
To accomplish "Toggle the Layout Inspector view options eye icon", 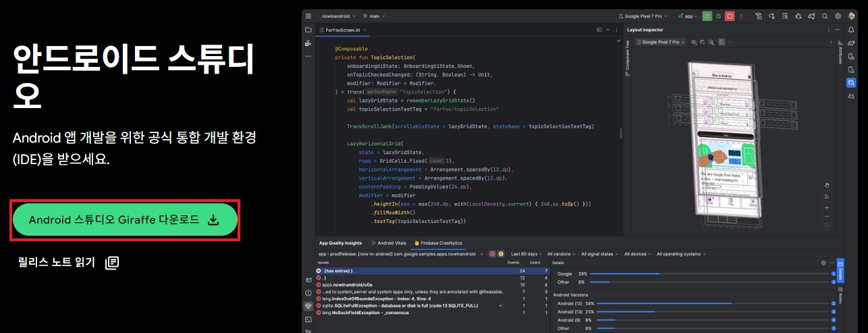I will point(693,42).
